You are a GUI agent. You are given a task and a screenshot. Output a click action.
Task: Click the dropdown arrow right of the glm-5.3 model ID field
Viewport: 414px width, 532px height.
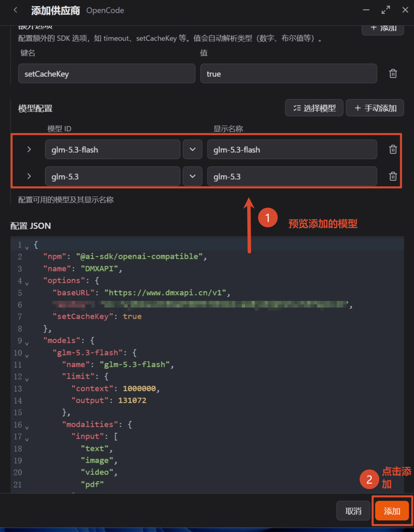[x=192, y=176]
